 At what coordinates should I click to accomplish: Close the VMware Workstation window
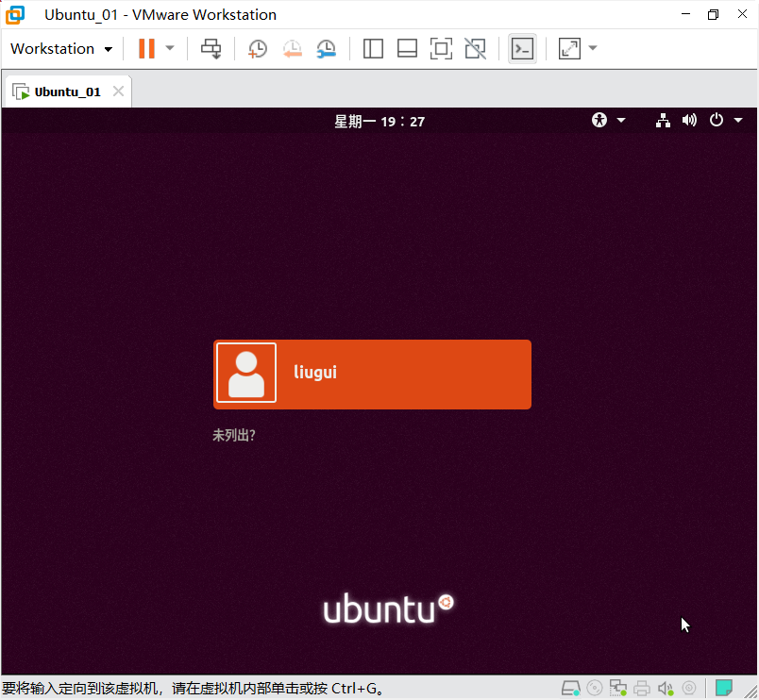click(x=742, y=14)
